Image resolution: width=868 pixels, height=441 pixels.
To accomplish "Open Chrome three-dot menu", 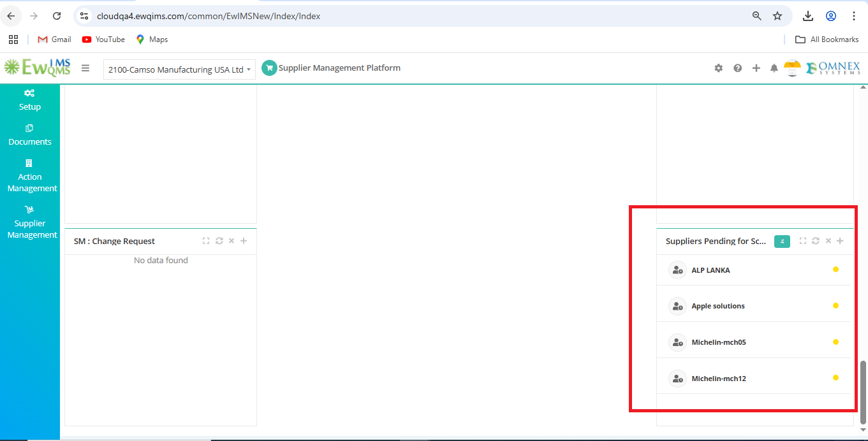I will pyautogui.click(x=854, y=16).
